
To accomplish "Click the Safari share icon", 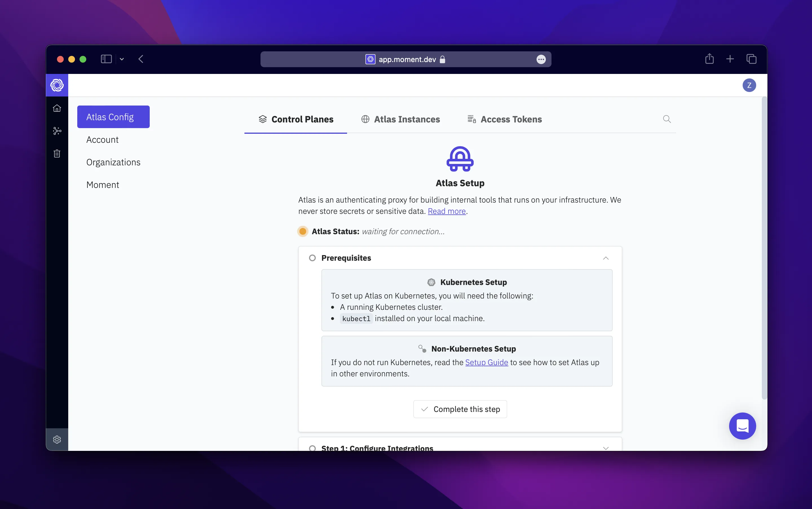I will point(709,59).
